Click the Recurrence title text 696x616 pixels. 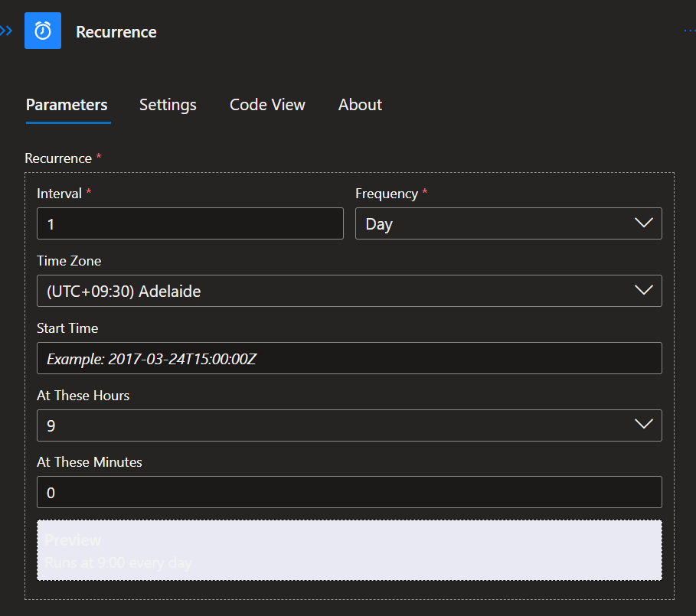click(x=116, y=32)
